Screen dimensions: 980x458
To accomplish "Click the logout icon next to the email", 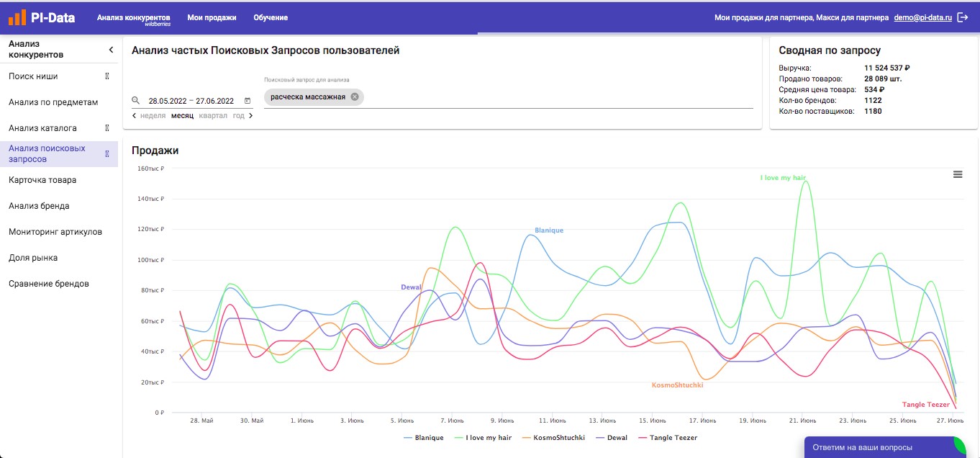I will point(963,17).
